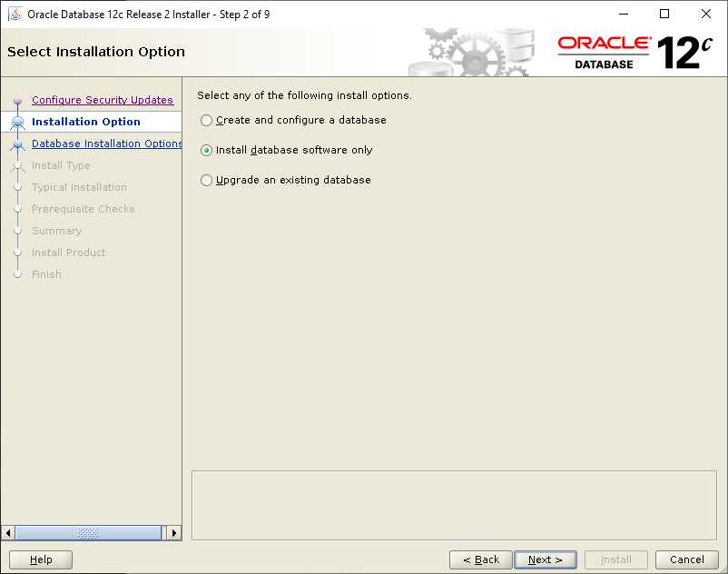Click the sidebar horizontal scrollbar thumb
728x574 pixels.
point(88,532)
